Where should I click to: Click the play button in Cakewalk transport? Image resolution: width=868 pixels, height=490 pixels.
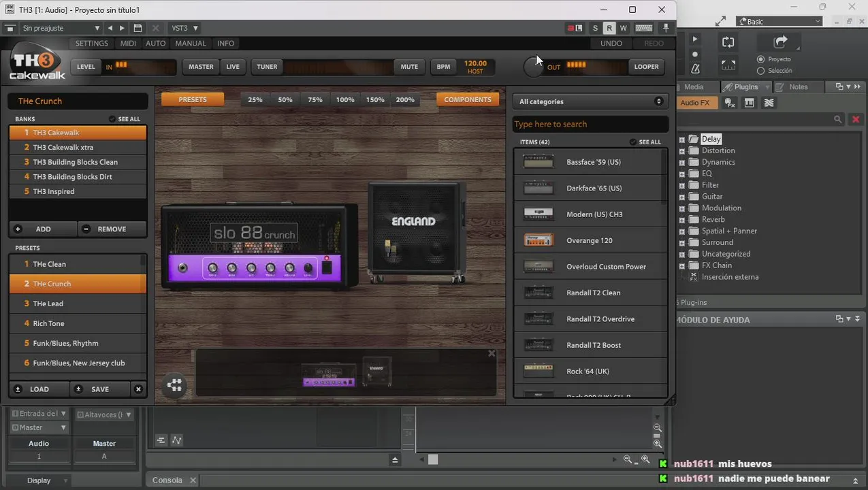[x=694, y=39]
